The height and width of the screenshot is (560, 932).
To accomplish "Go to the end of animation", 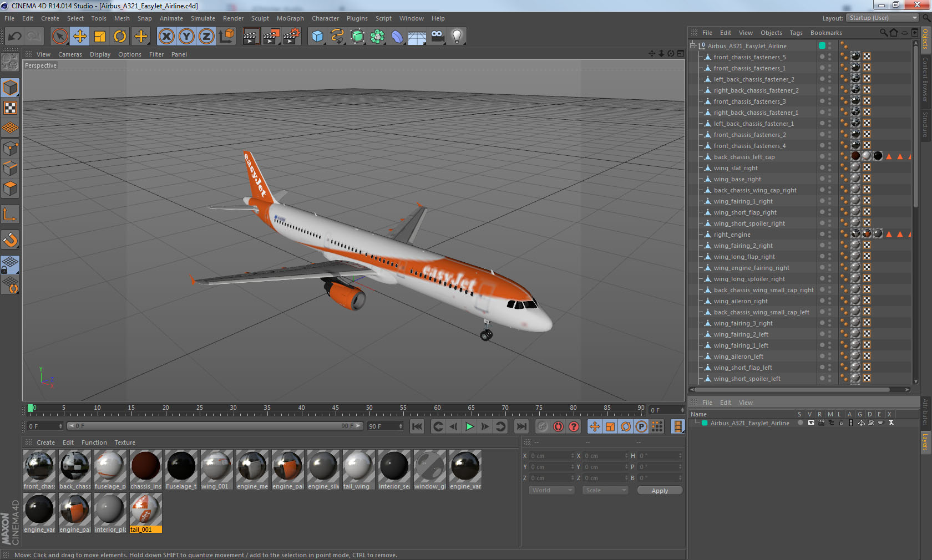I will pos(521,426).
